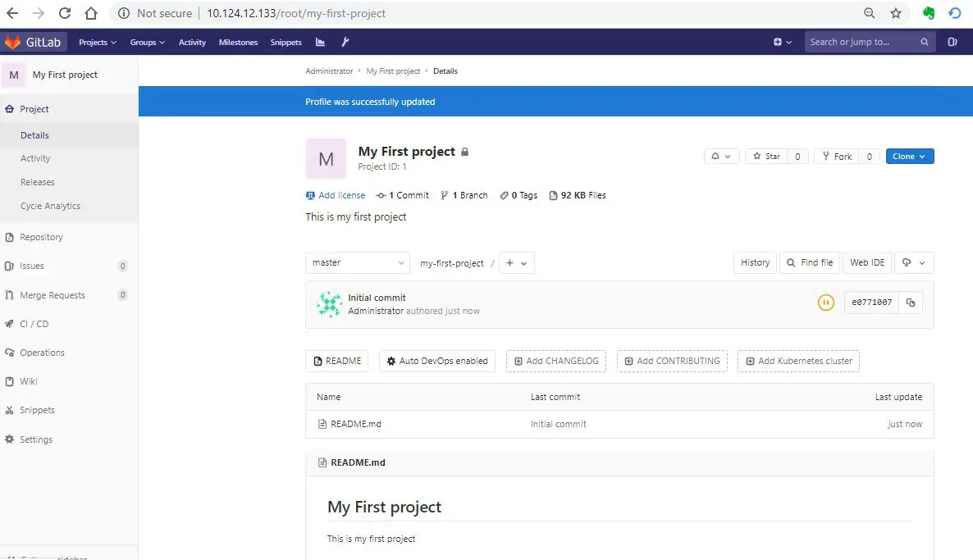The width and height of the screenshot is (973, 560).
Task: Click the Add license link
Action: tap(335, 195)
